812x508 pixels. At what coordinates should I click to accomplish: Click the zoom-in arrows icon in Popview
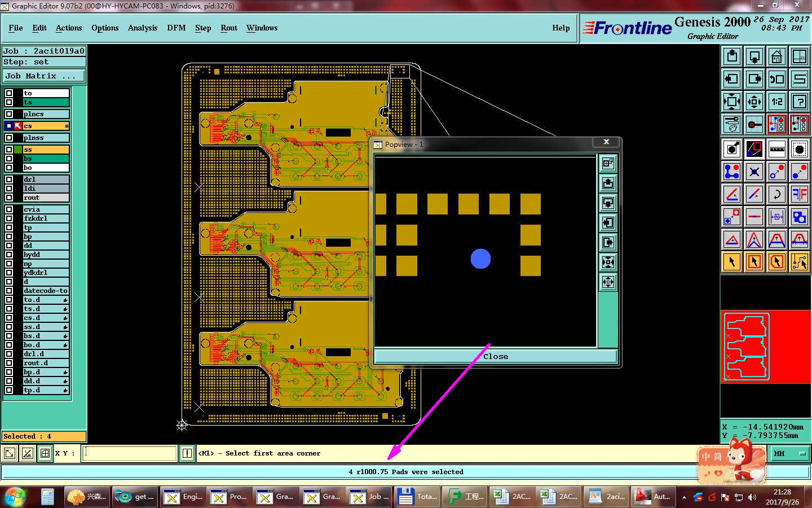coord(608,282)
